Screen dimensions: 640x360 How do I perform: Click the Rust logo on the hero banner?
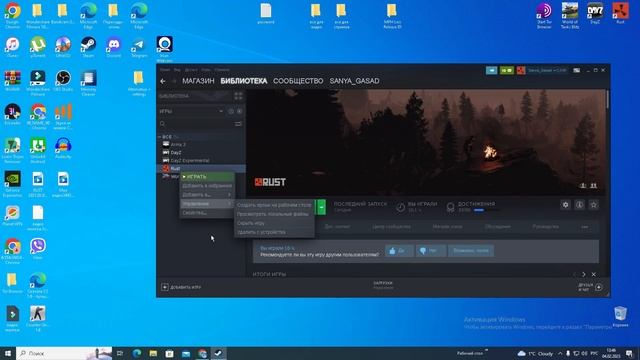tap(270, 182)
